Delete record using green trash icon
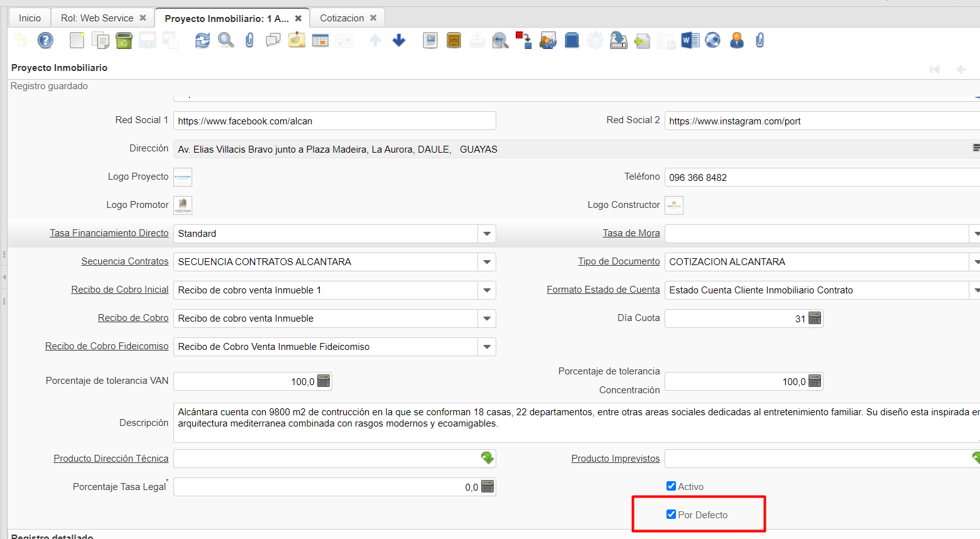The image size is (980, 539). tap(124, 41)
